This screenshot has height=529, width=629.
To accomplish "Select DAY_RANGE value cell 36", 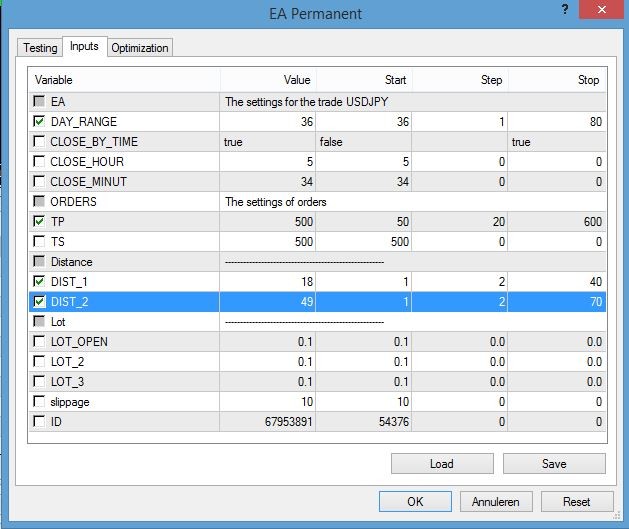I will [x=268, y=122].
